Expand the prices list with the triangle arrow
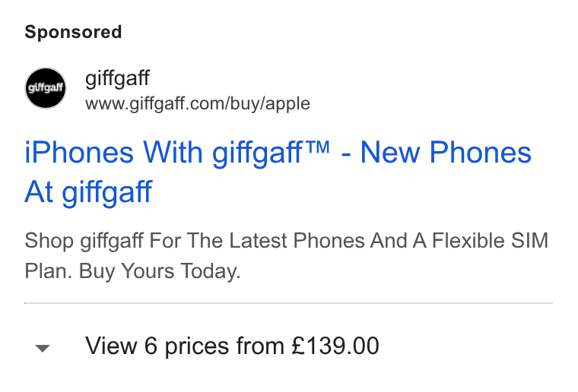The image size is (578, 392). pos(43,348)
